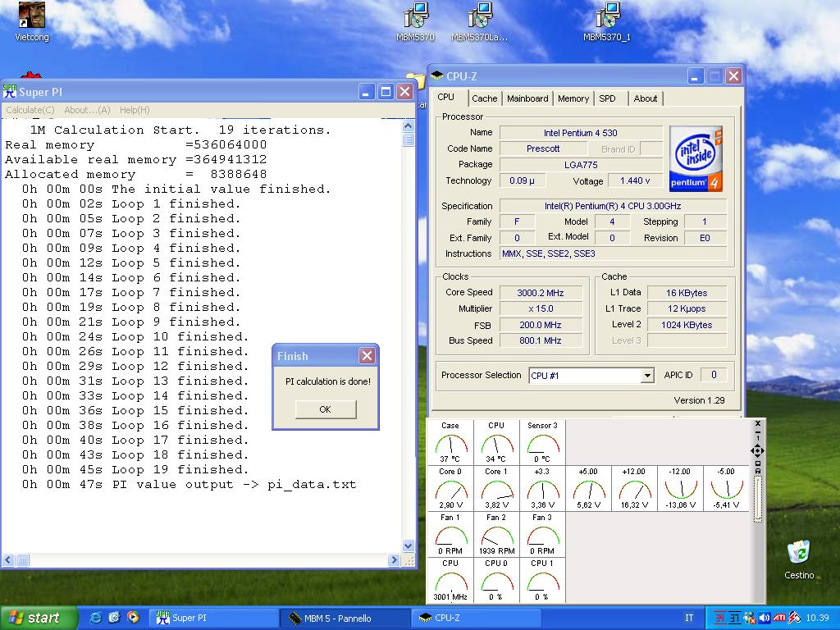
Task: Click the Fan 2 RPM gauge
Action: pos(496,535)
